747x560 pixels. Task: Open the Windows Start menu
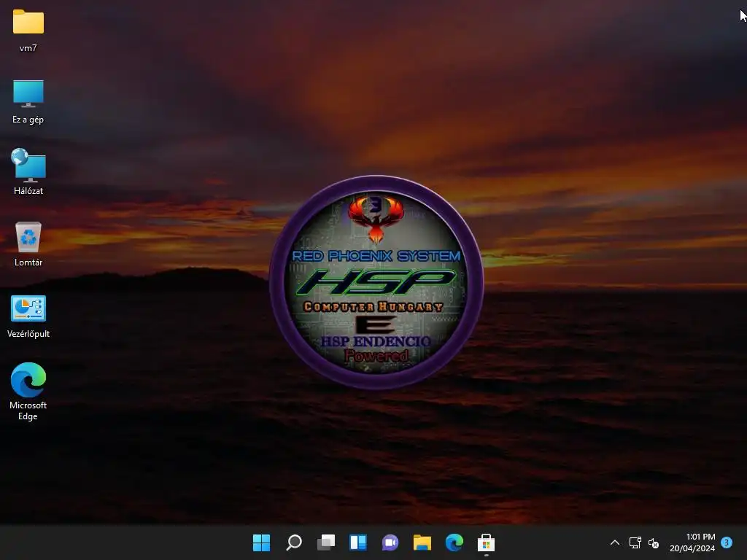(x=262, y=542)
